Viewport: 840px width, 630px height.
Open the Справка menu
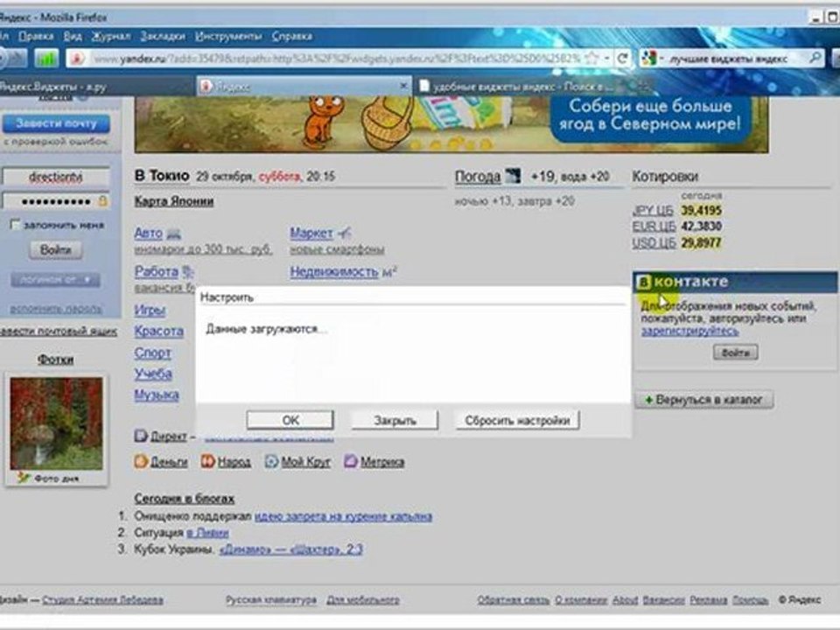(292, 37)
